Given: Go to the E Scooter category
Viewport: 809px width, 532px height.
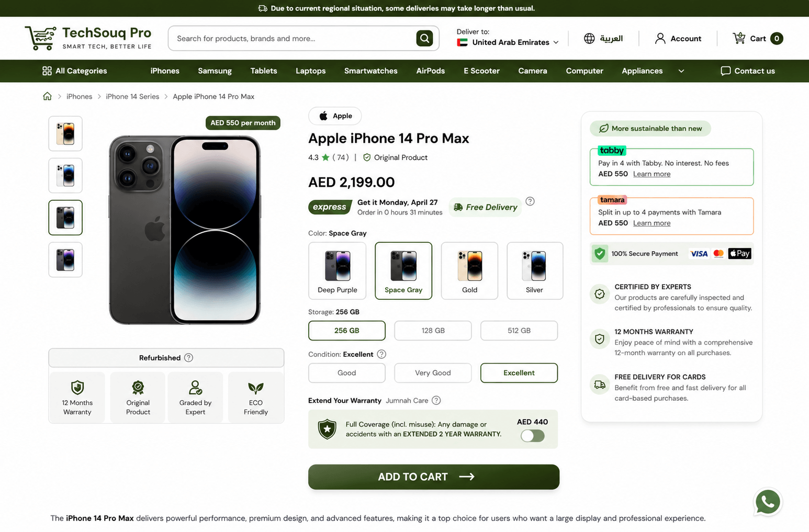Looking at the screenshot, I should [481, 71].
